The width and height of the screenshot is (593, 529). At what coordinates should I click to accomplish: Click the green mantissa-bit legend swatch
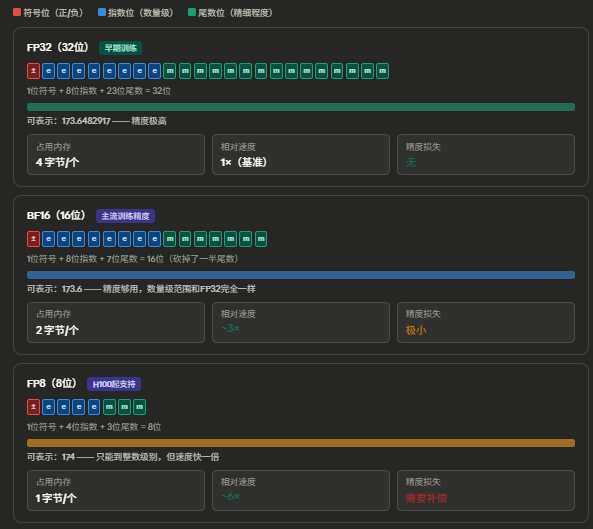click(192, 12)
